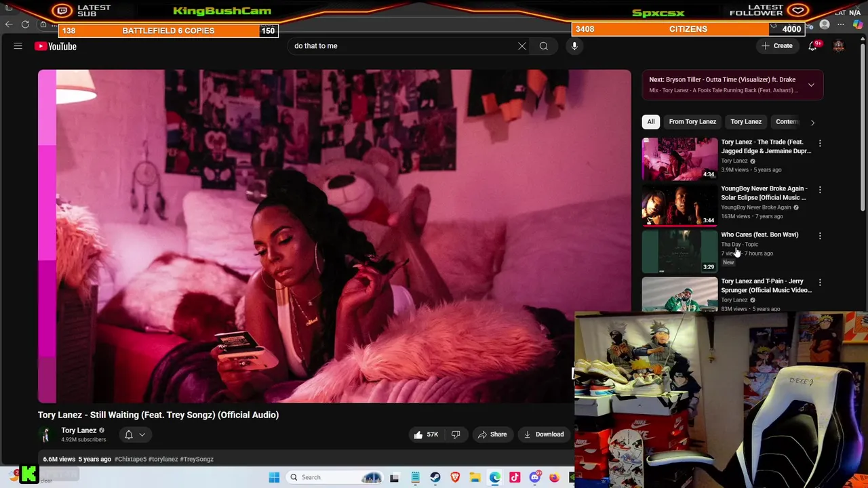Share the video

[x=492, y=434]
